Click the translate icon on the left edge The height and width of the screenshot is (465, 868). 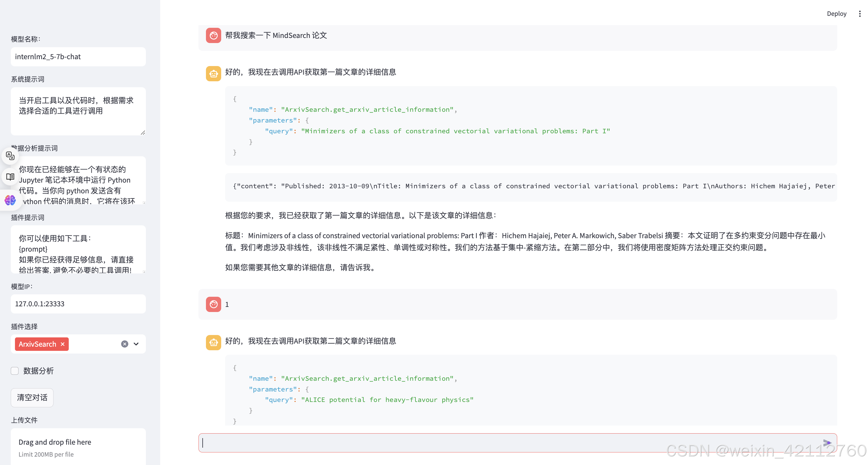(x=10, y=156)
